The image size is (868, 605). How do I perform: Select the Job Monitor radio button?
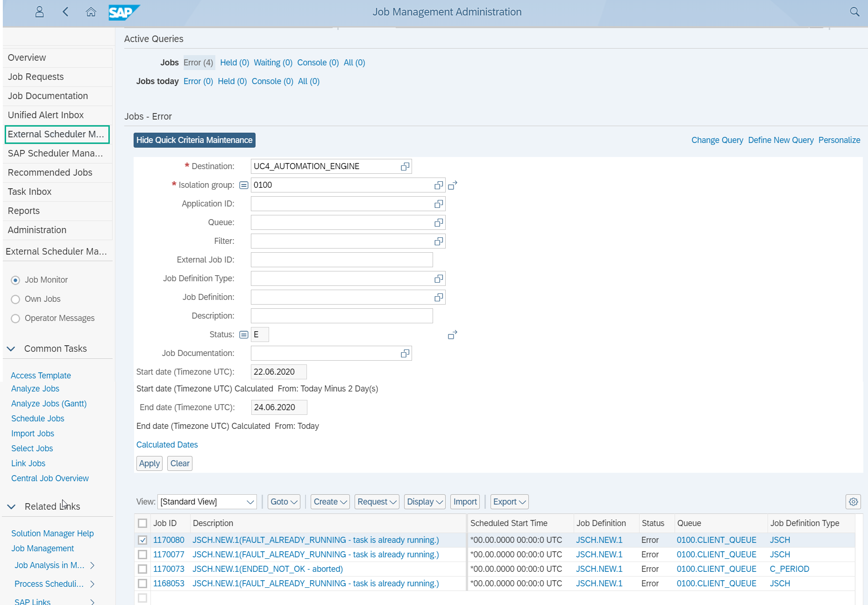[x=15, y=280]
